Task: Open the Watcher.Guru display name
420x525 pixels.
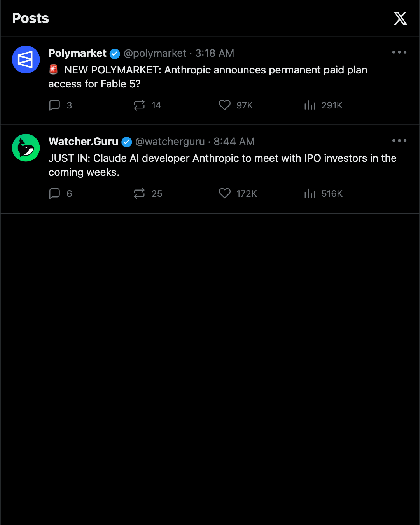Action: tap(83, 142)
